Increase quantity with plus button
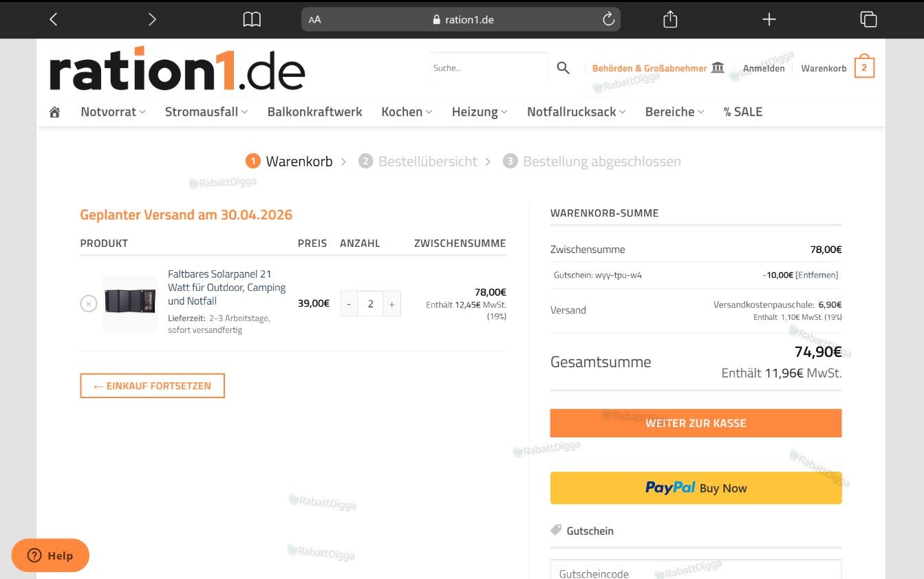 391,303
